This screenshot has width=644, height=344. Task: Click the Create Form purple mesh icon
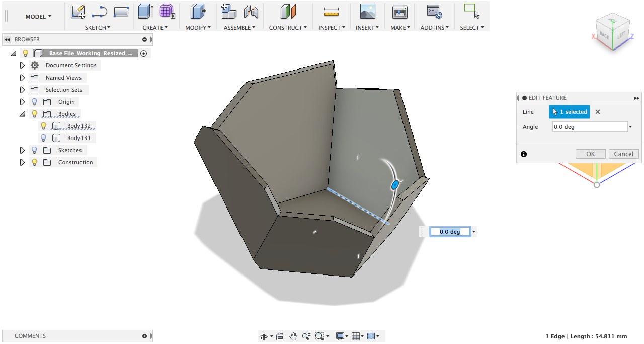coord(167,11)
